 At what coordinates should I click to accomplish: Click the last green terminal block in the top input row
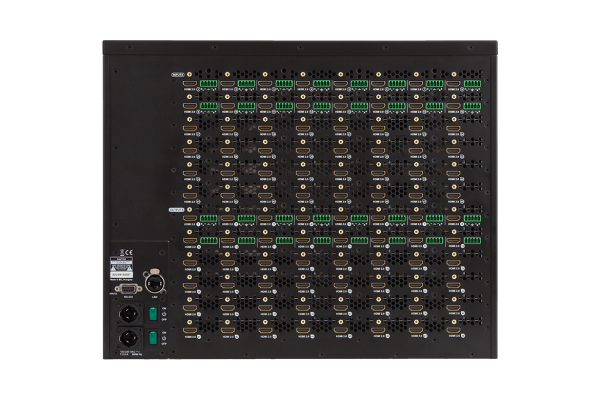[472, 83]
